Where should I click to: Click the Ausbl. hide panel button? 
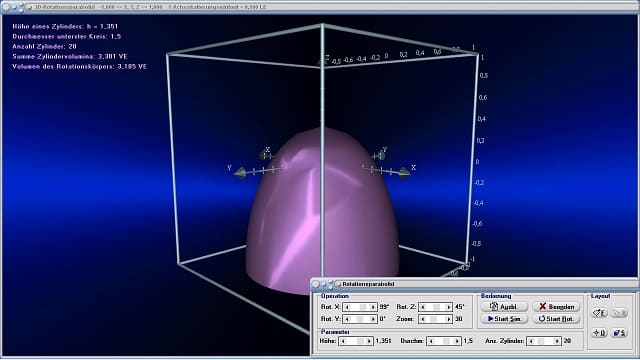click(504, 307)
